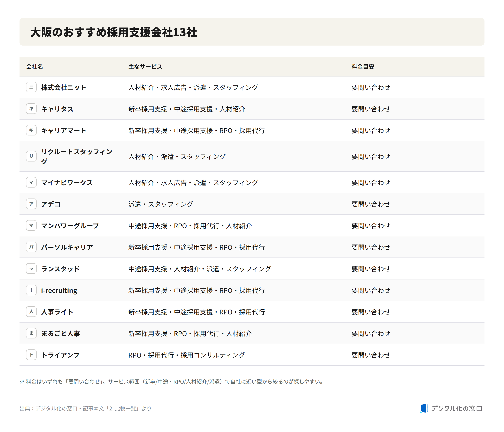Click the ニ badge icon beside 株式会社ニット
Screen dimensions: 504x432
point(31,87)
